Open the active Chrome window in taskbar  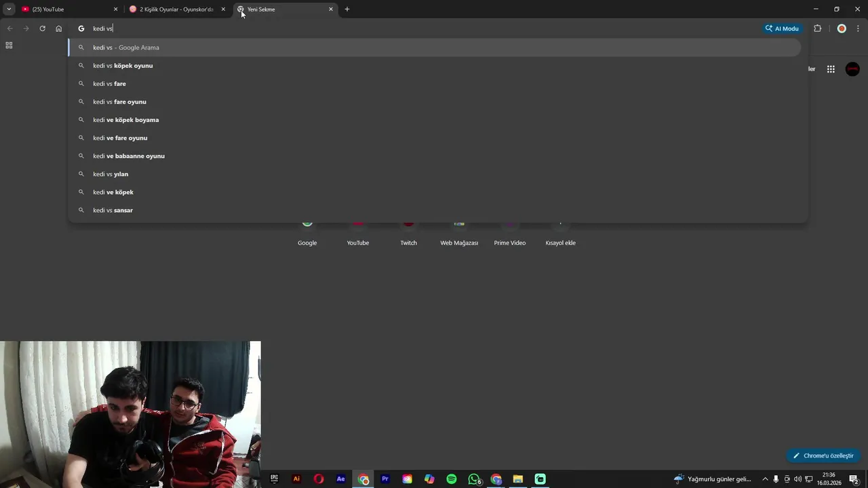pos(363,479)
